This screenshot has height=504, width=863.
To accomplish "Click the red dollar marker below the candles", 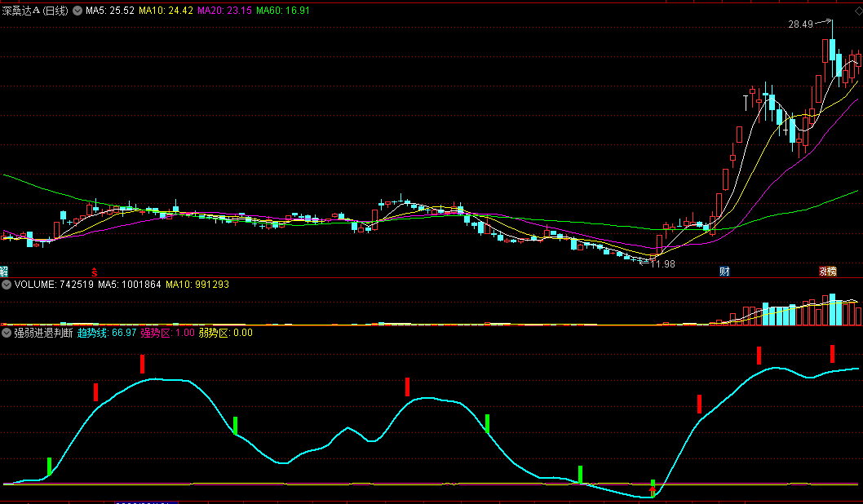I will 95,272.
